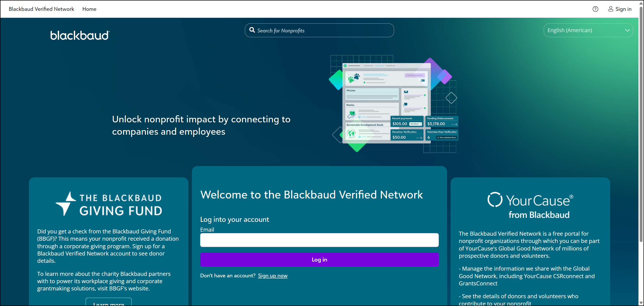Click the Welcome to the Blackbaud Verified Network heading
This screenshot has height=306, width=644.
tap(311, 195)
